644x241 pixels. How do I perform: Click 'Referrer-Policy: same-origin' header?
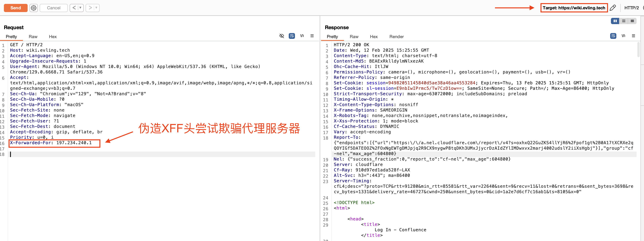tap(372, 77)
